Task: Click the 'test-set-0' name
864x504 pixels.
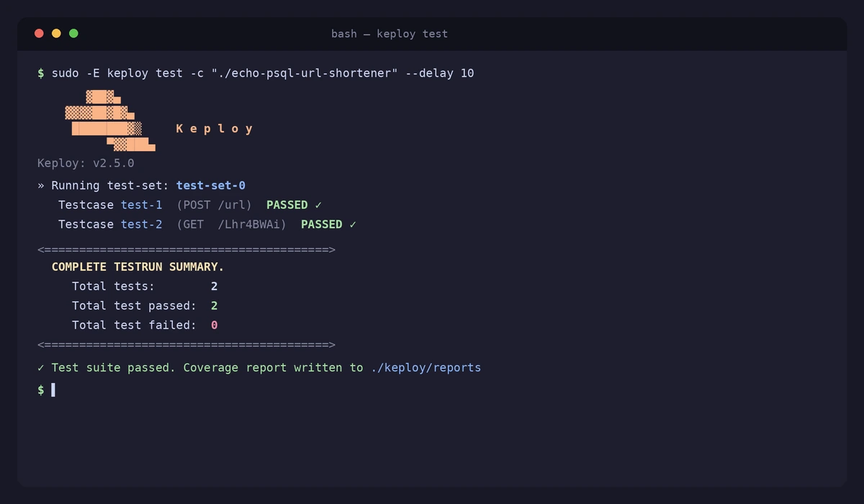Action: coord(211,186)
